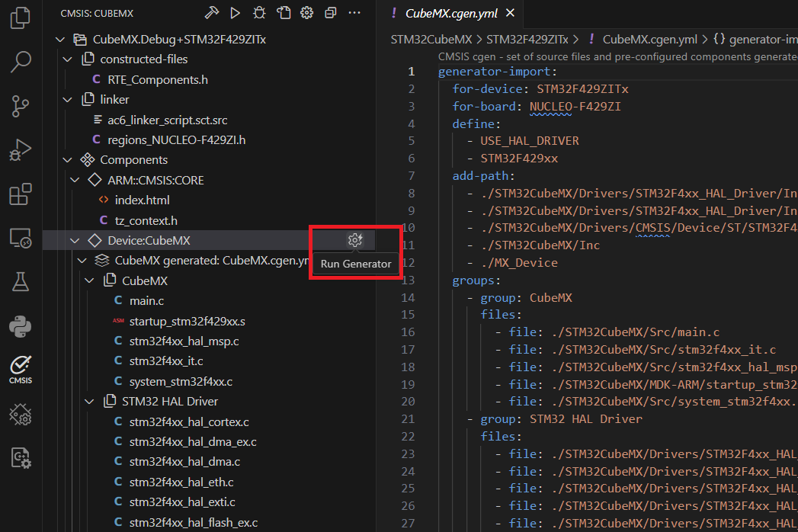This screenshot has height=532, width=798.
Task: Open main.c in the CubeMX group
Action: coord(146,301)
